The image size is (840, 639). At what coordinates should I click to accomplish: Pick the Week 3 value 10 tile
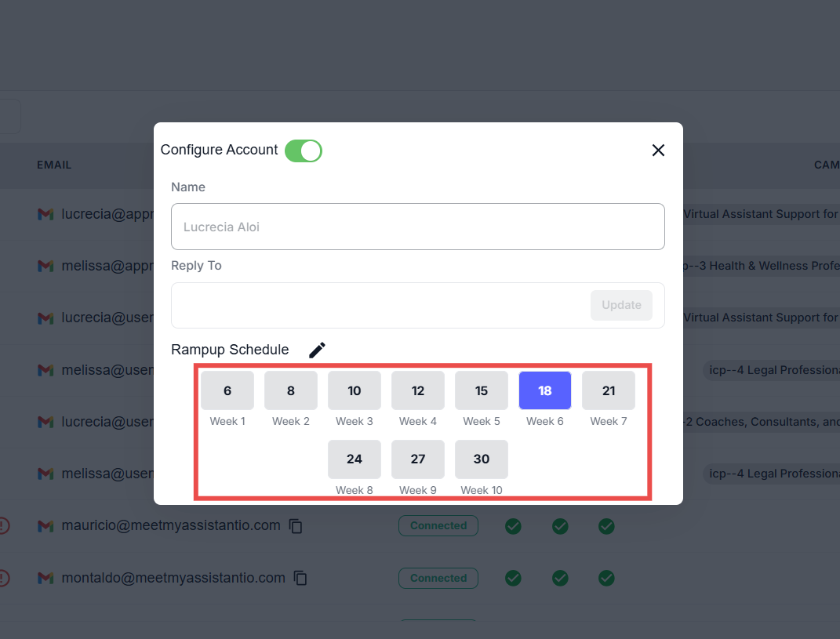pyautogui.click(x=354, y=390)
